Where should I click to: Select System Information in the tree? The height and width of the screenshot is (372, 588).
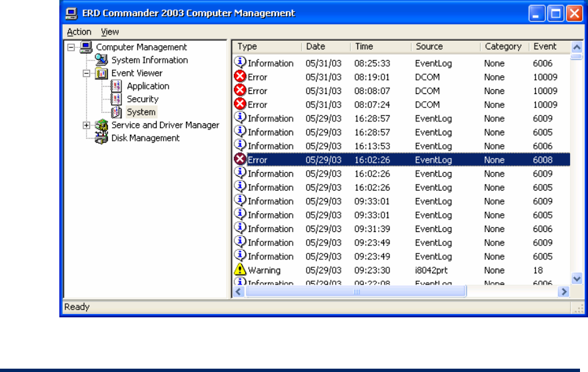149,60
